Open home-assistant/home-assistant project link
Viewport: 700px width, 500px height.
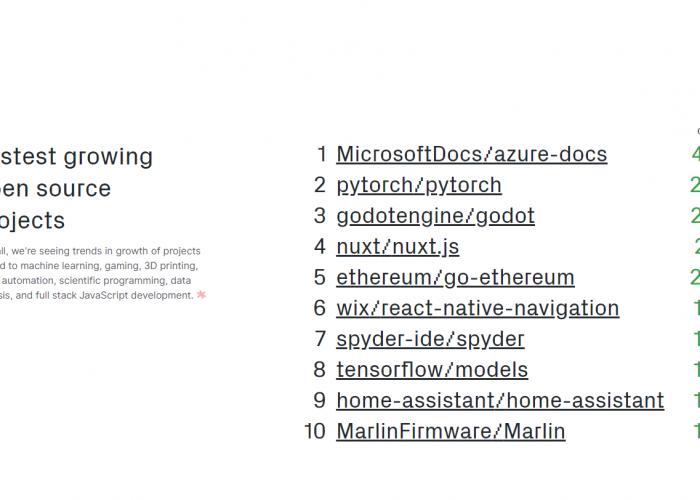[x=500, y=400]
